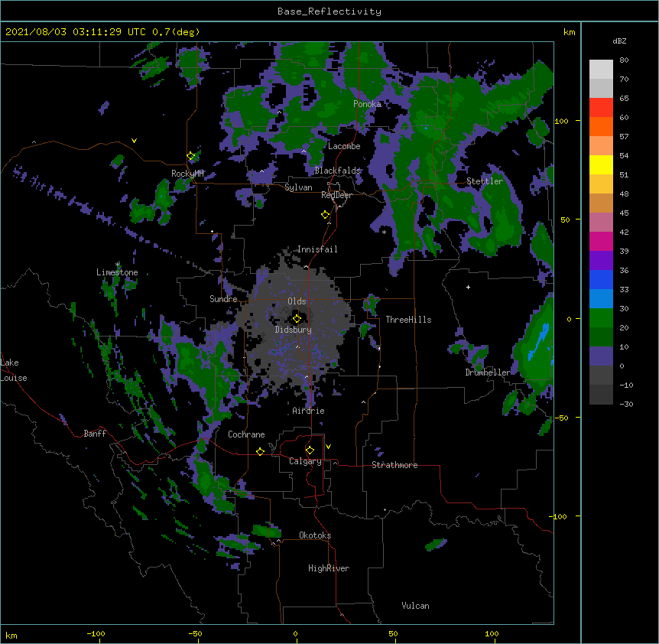The width and height of the screenshot is (659, 644).
Task: Click the Didsbury town label
Action: pos(294,330)
